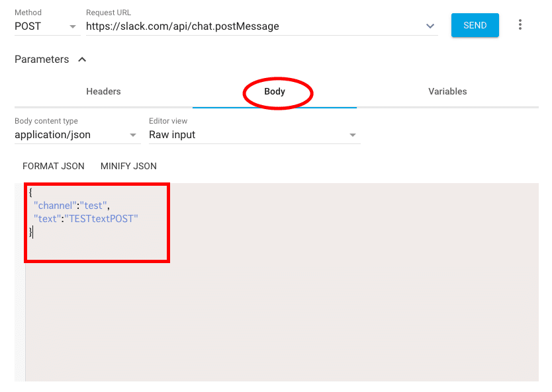Click the Parameters section label
Image resolution: width=552 pixels, height=392 pixels.
coord(42,59)
